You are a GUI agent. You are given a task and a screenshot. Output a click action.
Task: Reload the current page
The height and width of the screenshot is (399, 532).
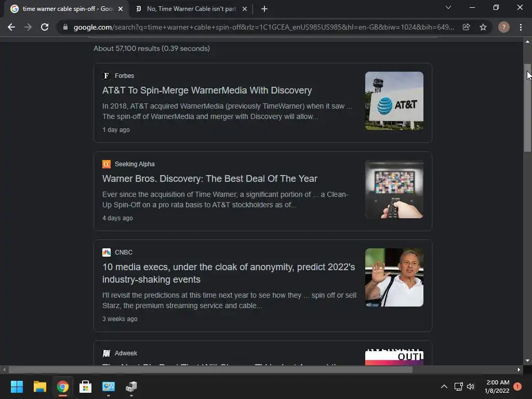pos(45,27)
